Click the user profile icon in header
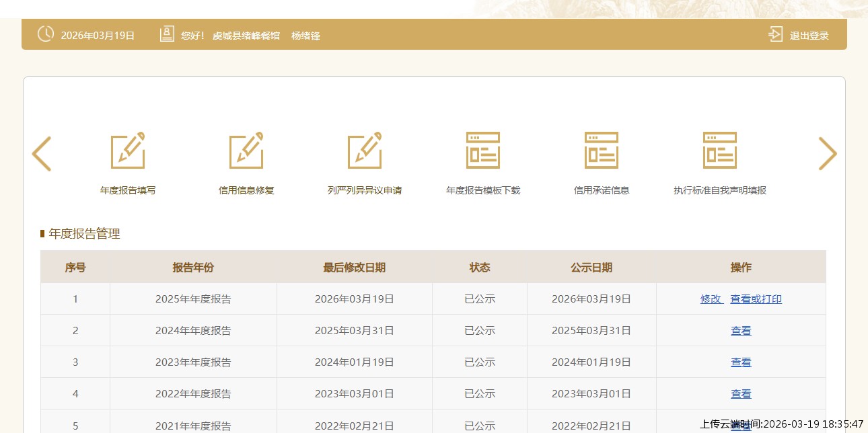The height and width of the screenshot is (433, 868). click(x=167, y=34)
